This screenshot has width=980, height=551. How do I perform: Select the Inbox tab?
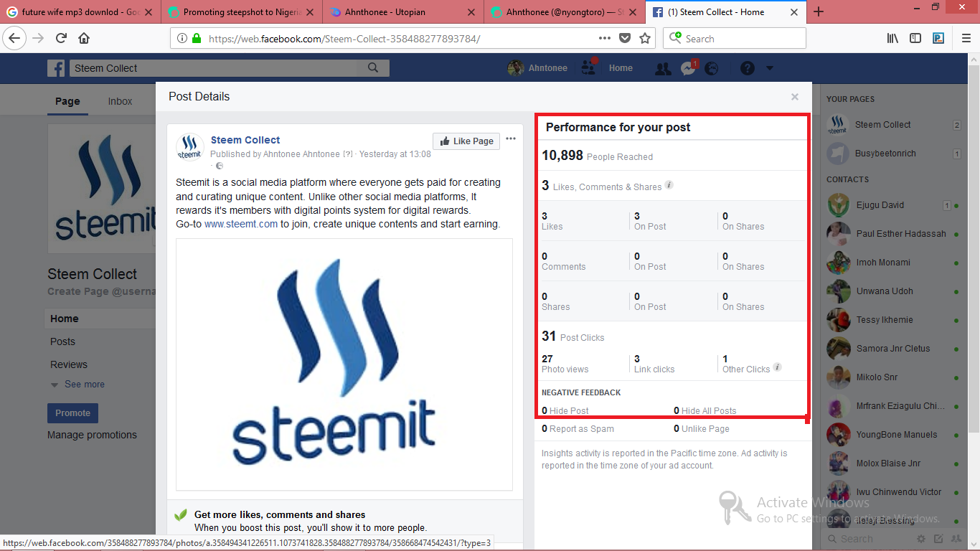pyautogui.click(x=120, y=101)
